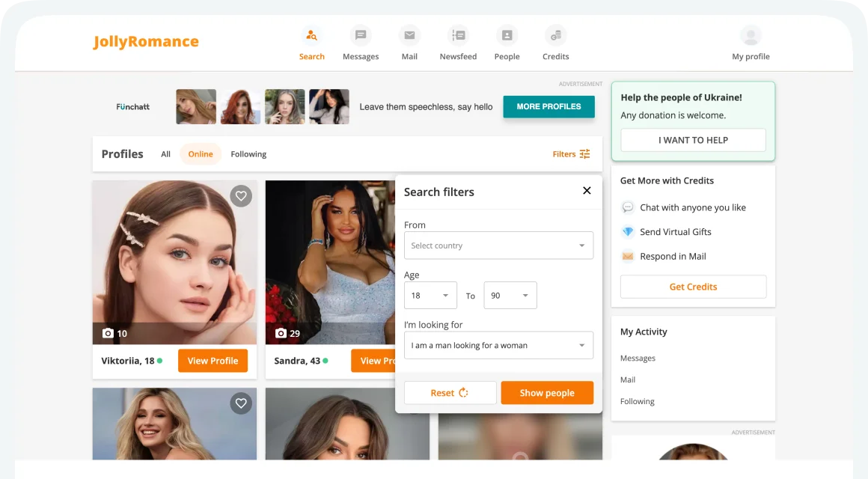
Task: Close the Search filters panel
Action: point(587,191)
